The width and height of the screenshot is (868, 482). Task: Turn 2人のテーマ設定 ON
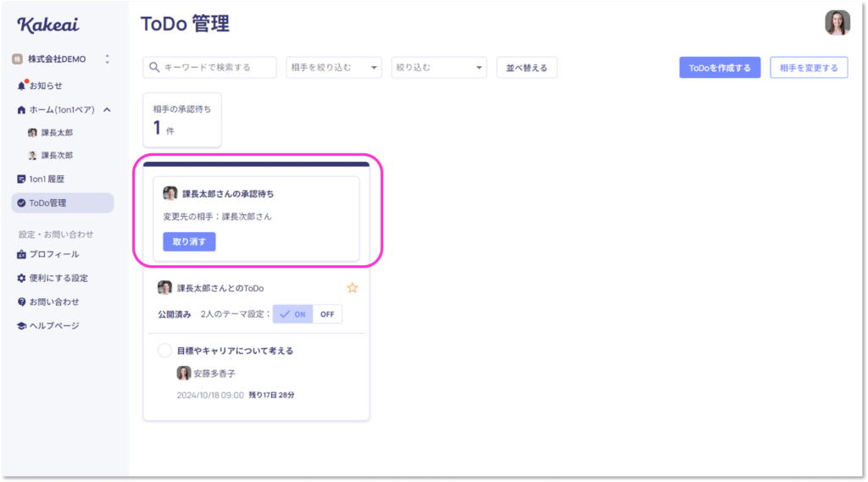tap(292, 314)
